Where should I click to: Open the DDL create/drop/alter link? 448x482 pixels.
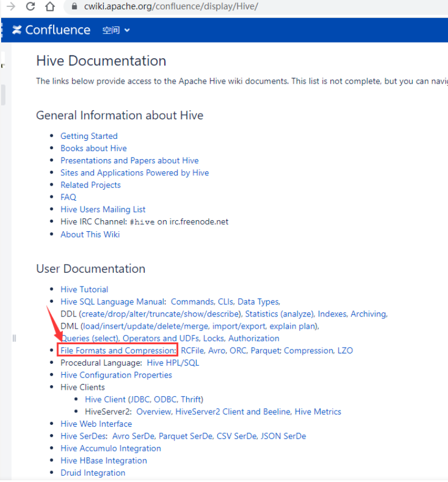coord(160,314)
